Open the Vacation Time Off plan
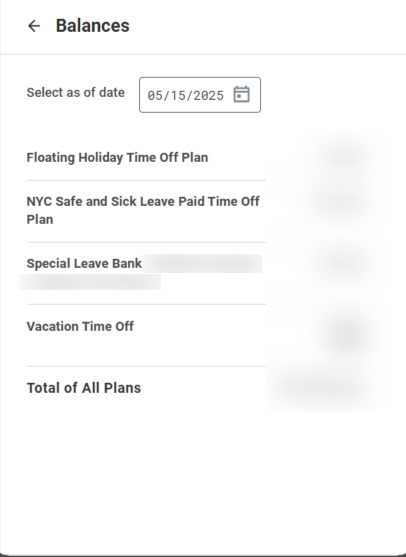Screen dimensions: 406x557 click(80, 326)
